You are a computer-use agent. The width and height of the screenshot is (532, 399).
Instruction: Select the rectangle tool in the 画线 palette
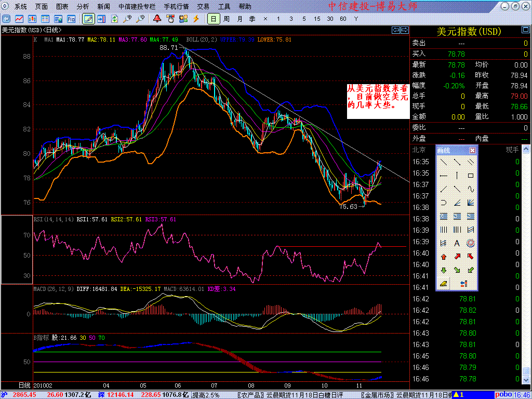[x=471, y=176]
